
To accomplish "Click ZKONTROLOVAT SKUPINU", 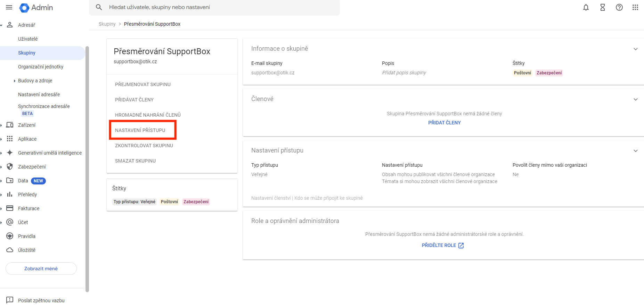I will (144, 146).
